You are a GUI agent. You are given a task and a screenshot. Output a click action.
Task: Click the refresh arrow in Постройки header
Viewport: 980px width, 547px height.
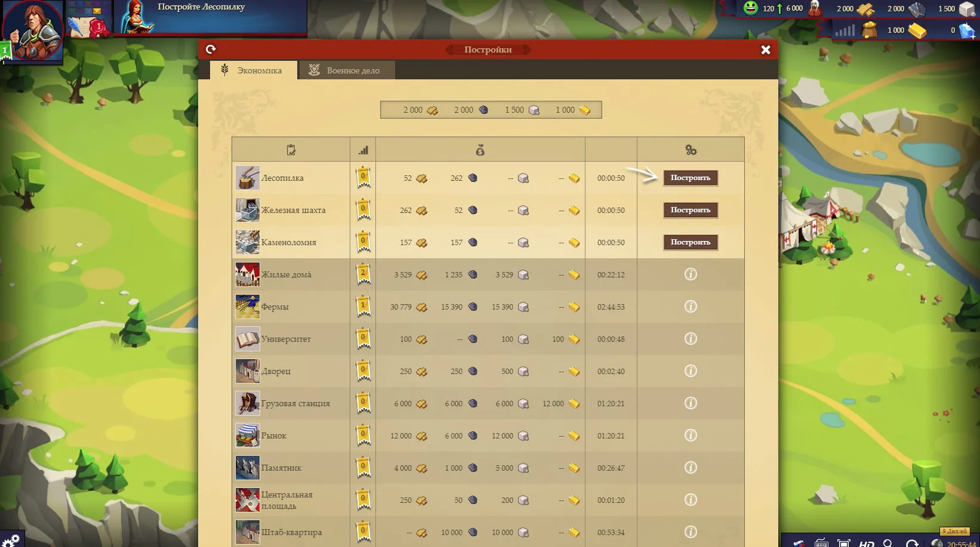[211, 50]
